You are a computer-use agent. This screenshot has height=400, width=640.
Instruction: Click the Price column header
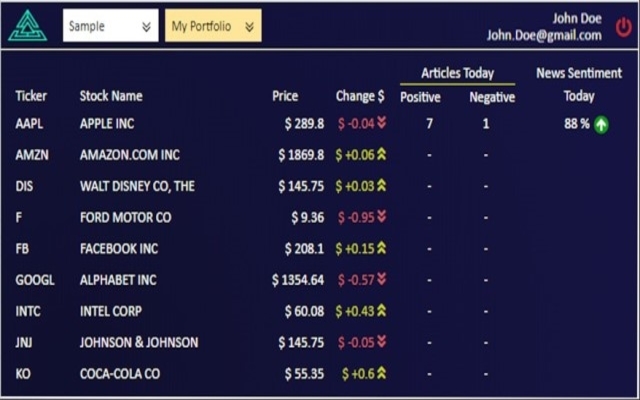[x=285, y=96]
